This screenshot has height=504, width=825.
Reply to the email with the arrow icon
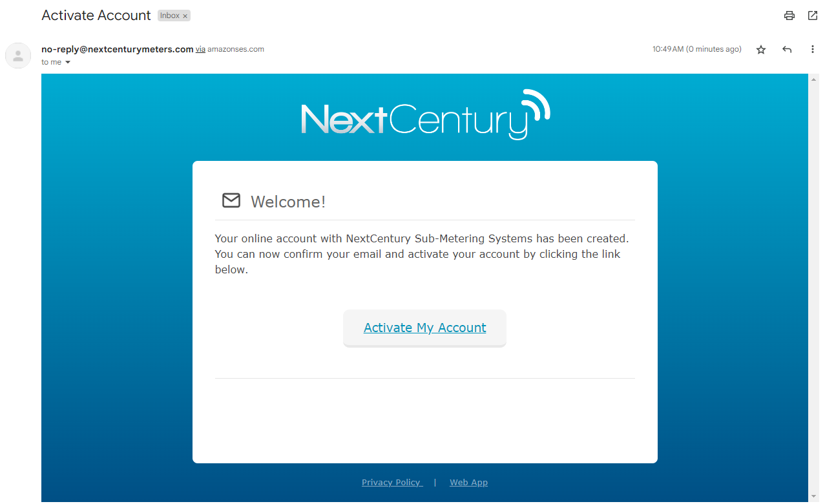(x=787, y=50)
